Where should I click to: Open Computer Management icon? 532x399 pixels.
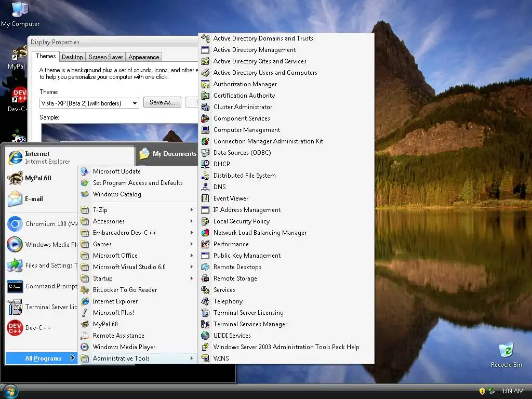[205, 129]
